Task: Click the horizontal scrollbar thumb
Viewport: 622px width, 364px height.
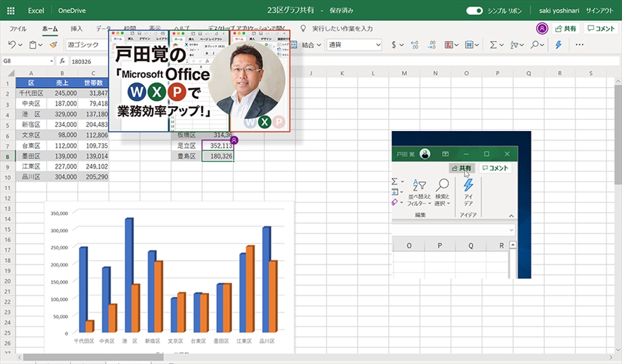Action: pyautogui.click(x=93, y=357)
